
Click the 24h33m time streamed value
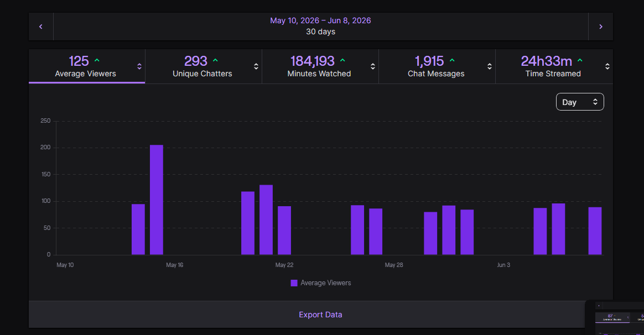click(x=546, y=61)
